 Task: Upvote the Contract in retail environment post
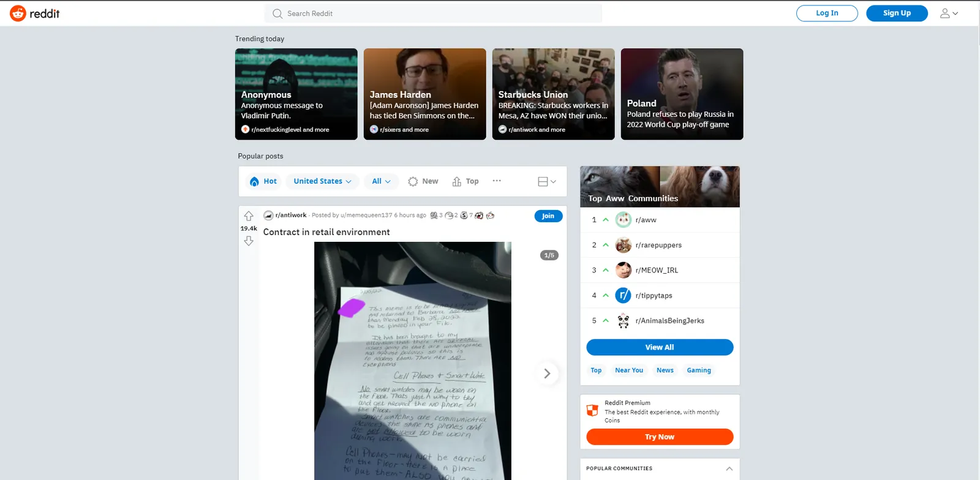pos(249,216)
